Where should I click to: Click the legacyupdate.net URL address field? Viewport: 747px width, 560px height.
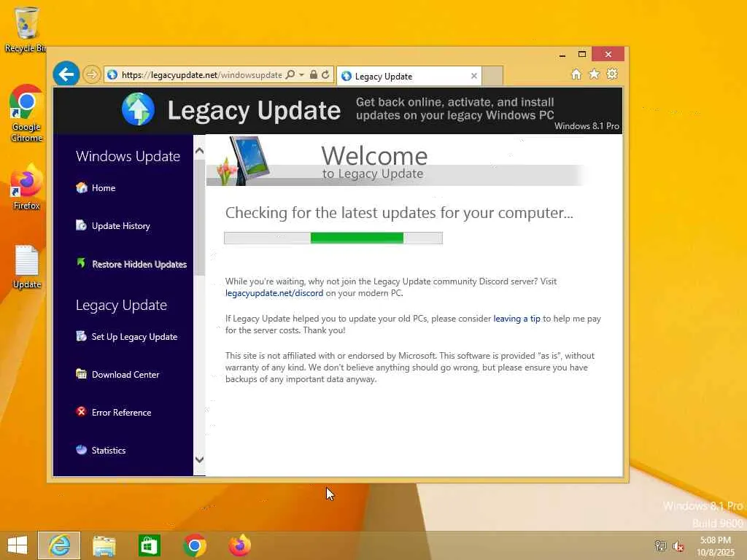pyautogui.click(x=201, y=75)
